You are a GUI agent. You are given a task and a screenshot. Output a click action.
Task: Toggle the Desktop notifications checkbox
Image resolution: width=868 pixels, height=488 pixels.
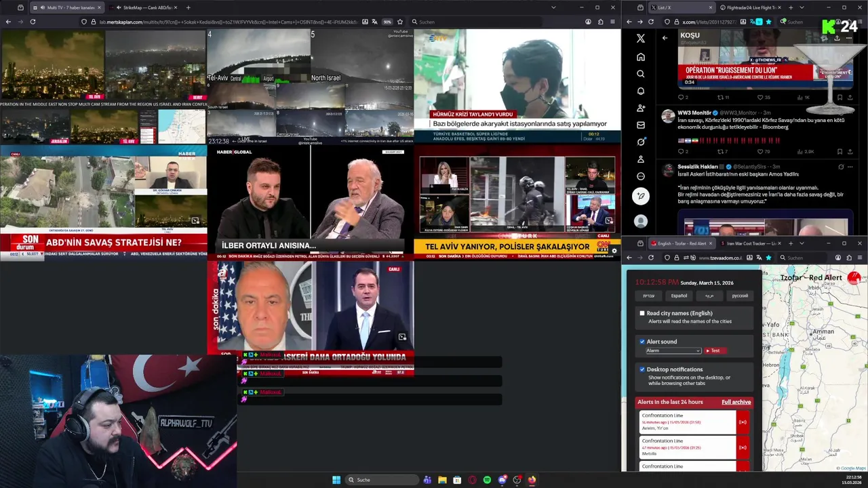tap(642, 369)
